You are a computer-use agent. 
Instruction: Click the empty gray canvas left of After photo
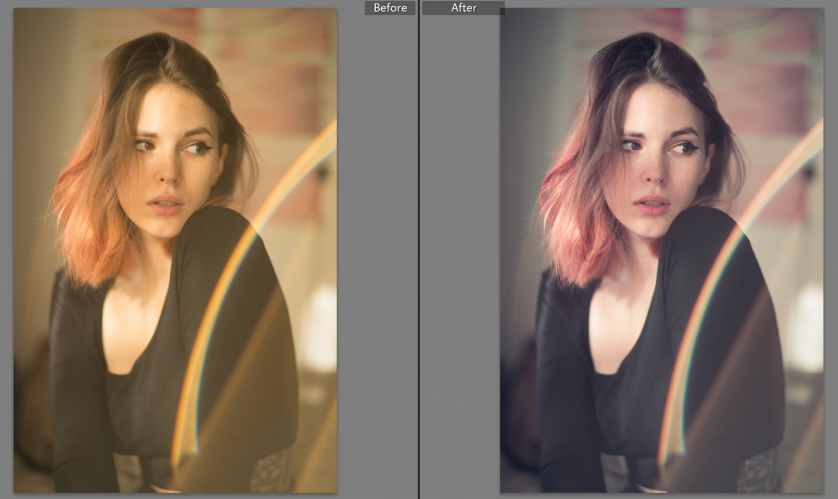(460, 250)
